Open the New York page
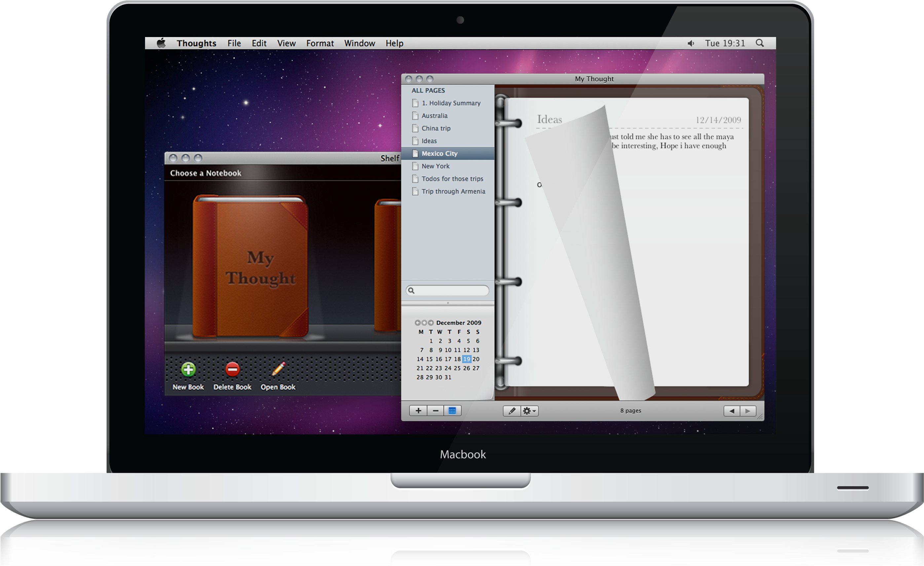The width and height of the screenshot is (924, 566). coord(448,166)
